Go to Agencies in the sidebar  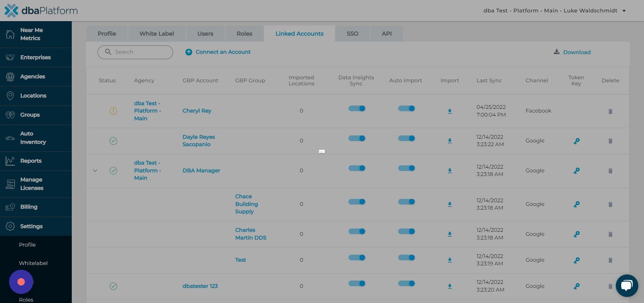[36, 77]
